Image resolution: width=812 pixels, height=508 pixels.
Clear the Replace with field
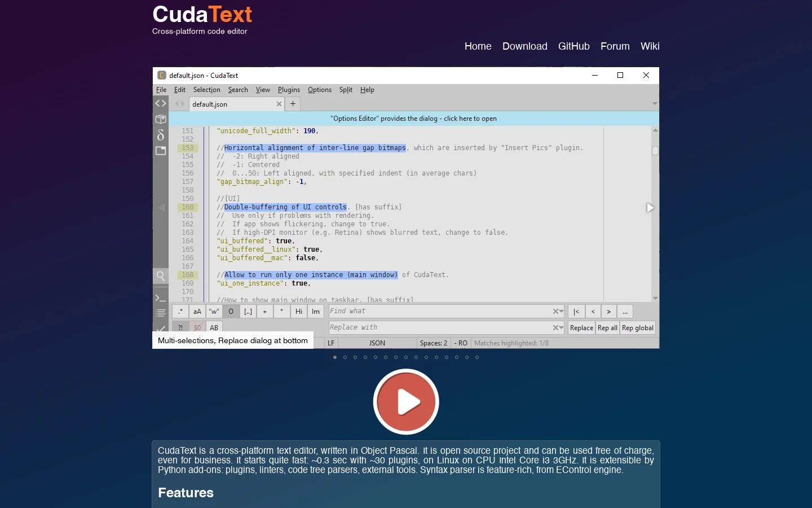tap(555, 328)
